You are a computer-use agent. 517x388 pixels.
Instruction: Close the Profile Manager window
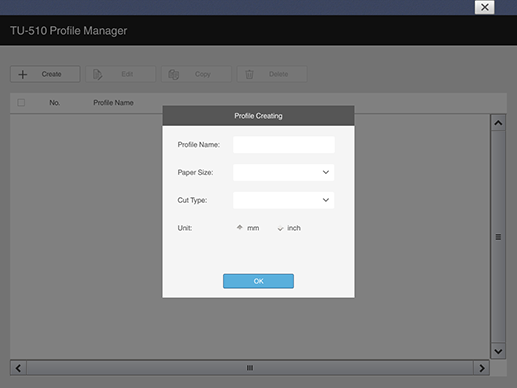pyautogui.click(x=485, y=7)
